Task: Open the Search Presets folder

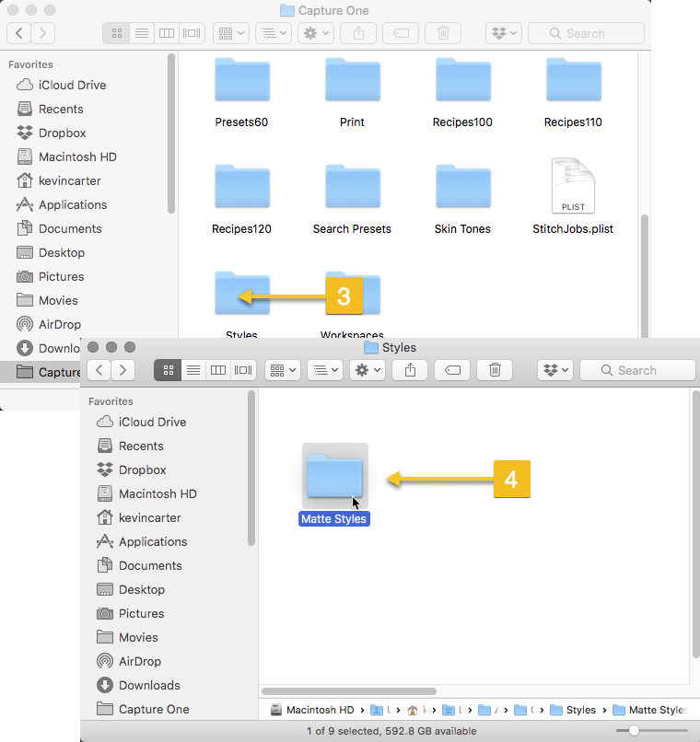Action: 353,187
